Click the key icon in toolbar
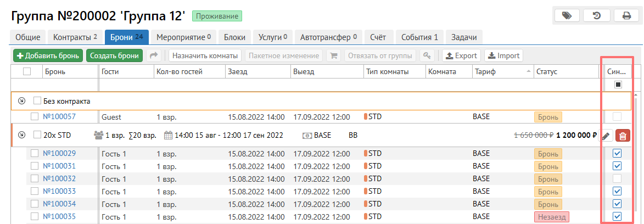The image size is (644, 224). pos(427,55)
